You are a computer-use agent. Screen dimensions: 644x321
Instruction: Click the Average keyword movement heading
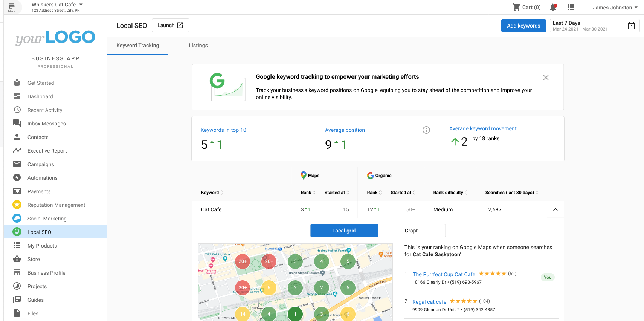(x=483, y=128)
